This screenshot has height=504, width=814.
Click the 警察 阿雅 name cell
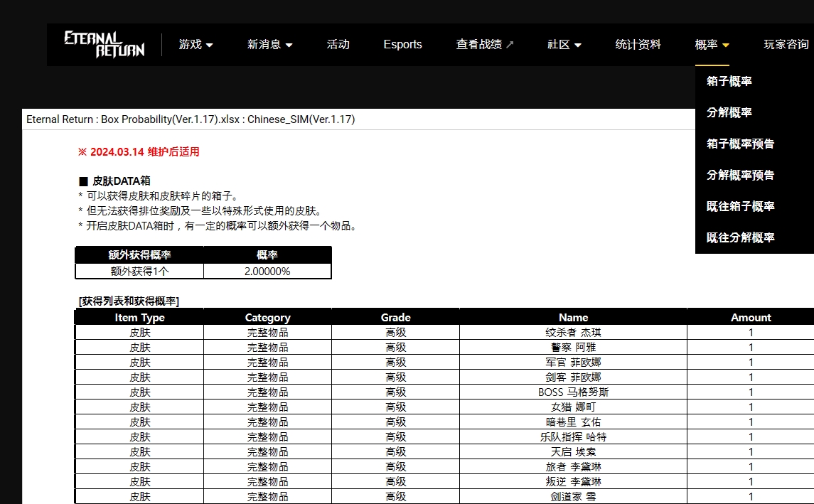[x=573, y=347]
